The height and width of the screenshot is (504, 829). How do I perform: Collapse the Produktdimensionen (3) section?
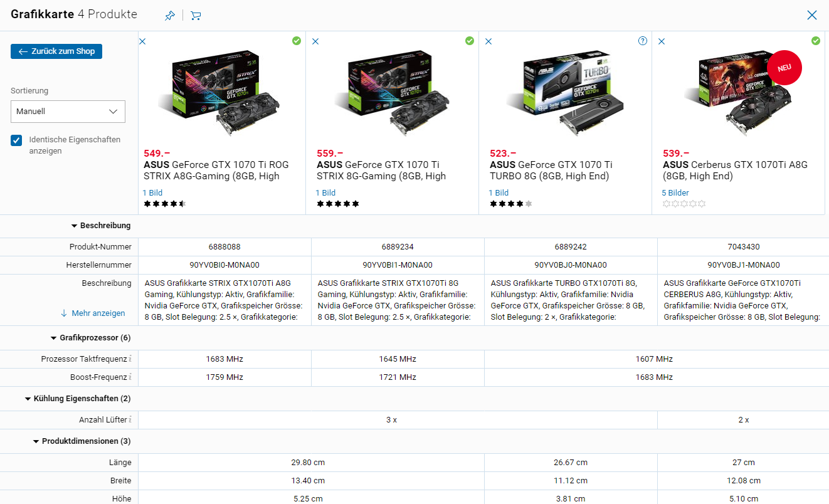point(82,441)
